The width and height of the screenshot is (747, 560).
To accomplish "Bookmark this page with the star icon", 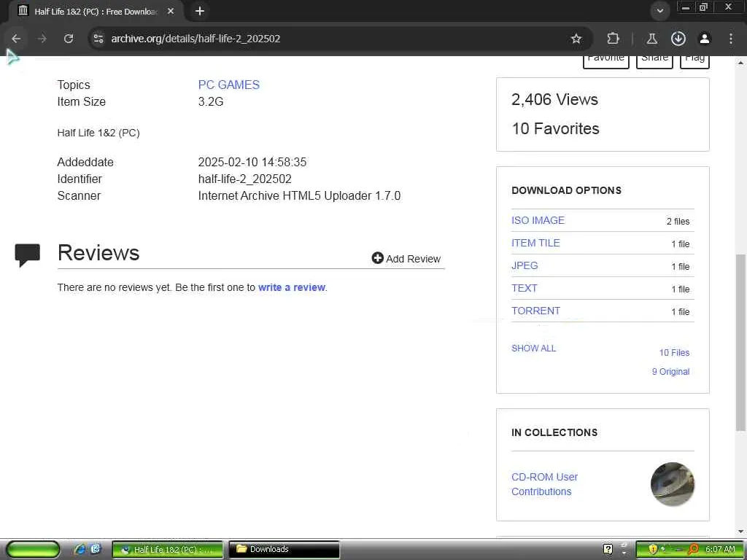I will pyautogui.click(x=576, y=39).
